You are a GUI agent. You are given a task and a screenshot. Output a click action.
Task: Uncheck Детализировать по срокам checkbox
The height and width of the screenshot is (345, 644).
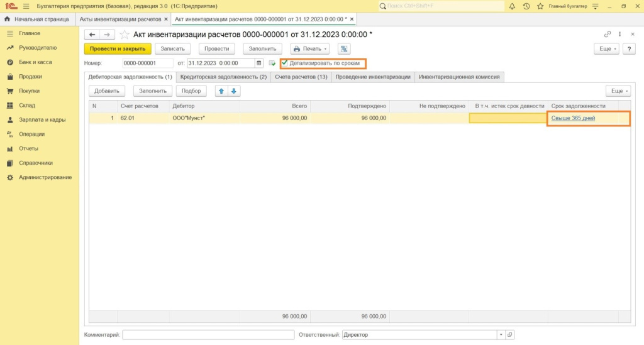(x=285, y=63)
